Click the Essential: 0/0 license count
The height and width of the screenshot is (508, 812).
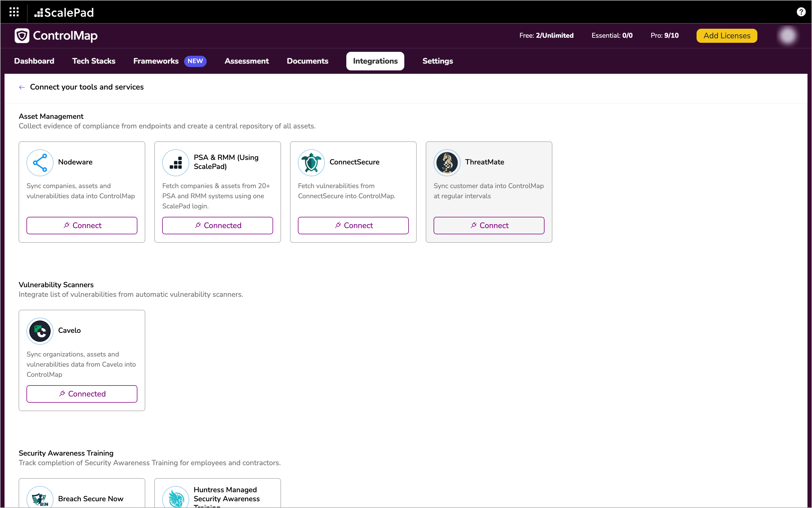(612, 35)
